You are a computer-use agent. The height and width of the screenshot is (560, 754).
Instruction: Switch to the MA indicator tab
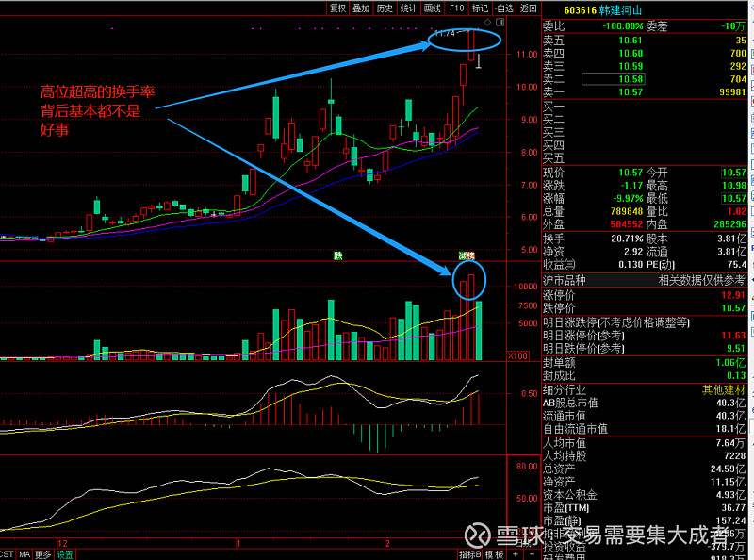(x=24, y=554)
